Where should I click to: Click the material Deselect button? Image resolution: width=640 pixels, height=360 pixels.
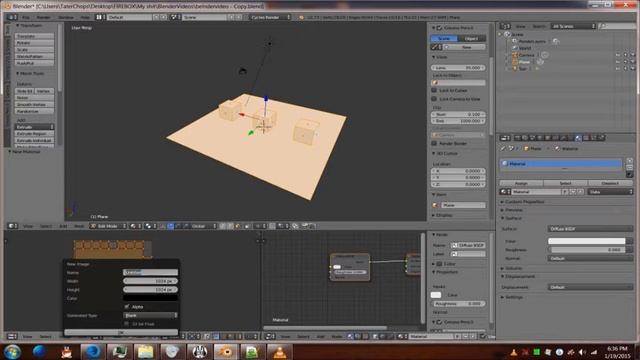point(611,183)
